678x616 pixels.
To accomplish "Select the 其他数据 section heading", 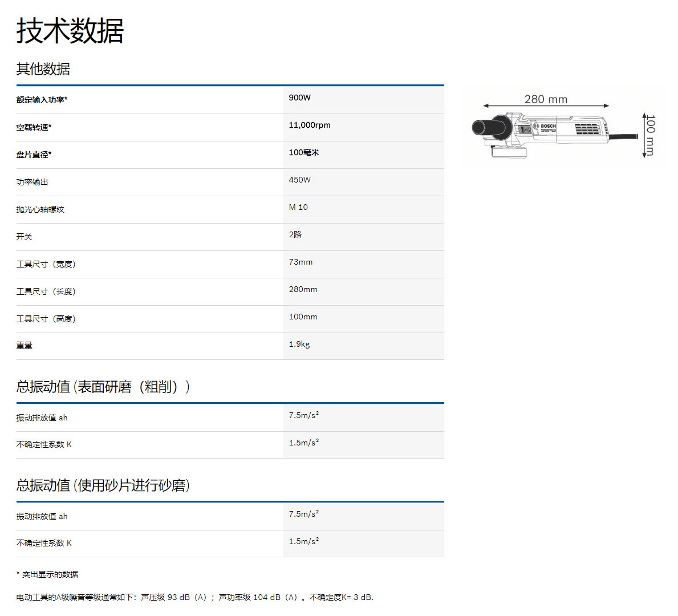I will pyautogui.click(x=43, y=69).
